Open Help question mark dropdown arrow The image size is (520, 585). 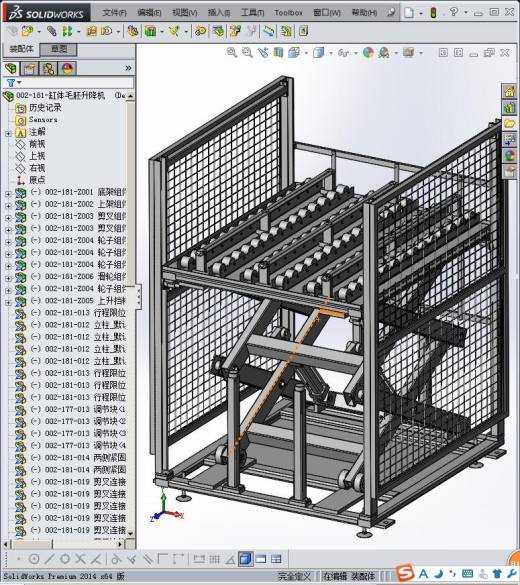click(466, 13)
